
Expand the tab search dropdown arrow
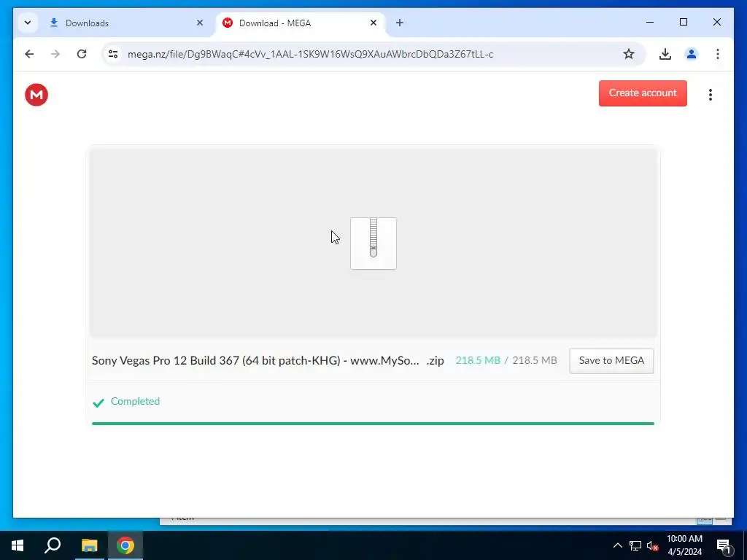pos(28,23)
